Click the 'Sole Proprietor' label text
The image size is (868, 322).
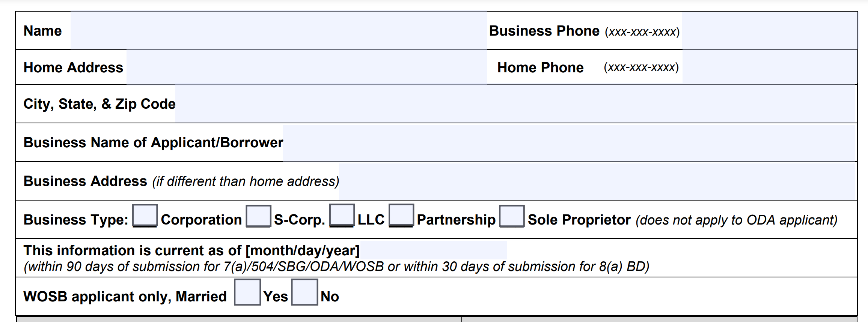(579, 220)
